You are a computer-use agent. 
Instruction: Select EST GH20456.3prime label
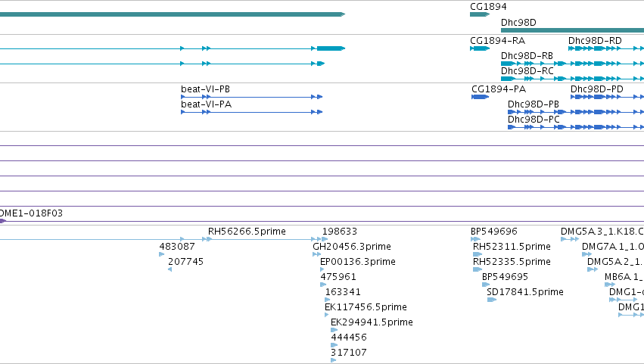click(x=352, y=247)
